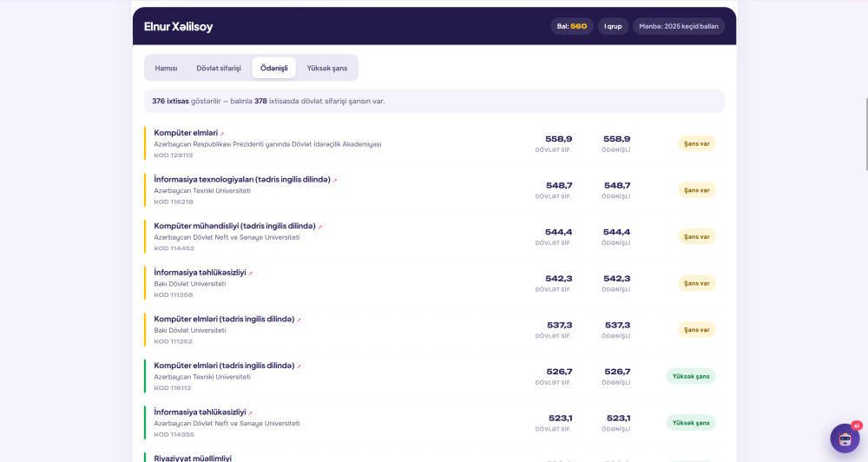The image size is (868, 462).
Task: Click Yüksək şans badge for KOD 116112
Action: coord(691,376)
